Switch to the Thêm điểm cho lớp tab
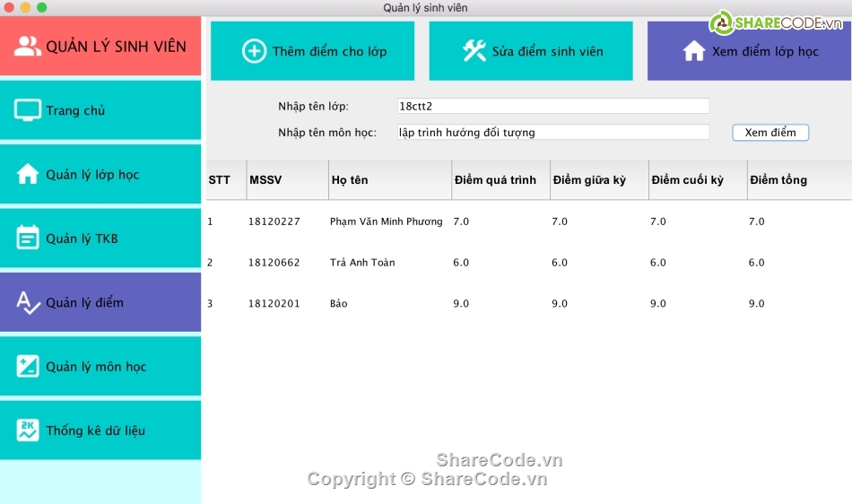Screen dimensions: 852x504 tap(312, 51)
